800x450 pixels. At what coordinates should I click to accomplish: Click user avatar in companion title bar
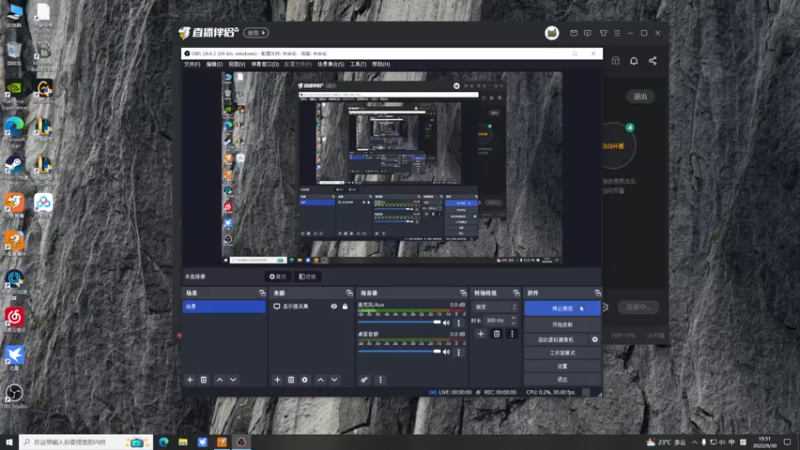pyautogui.click(x=552, y=33)
